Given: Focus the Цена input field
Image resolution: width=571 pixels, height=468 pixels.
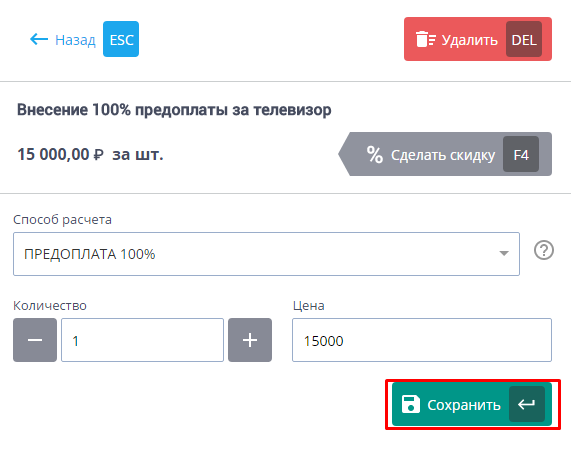Looking at the screenshot, I should [x=422, y=340].
